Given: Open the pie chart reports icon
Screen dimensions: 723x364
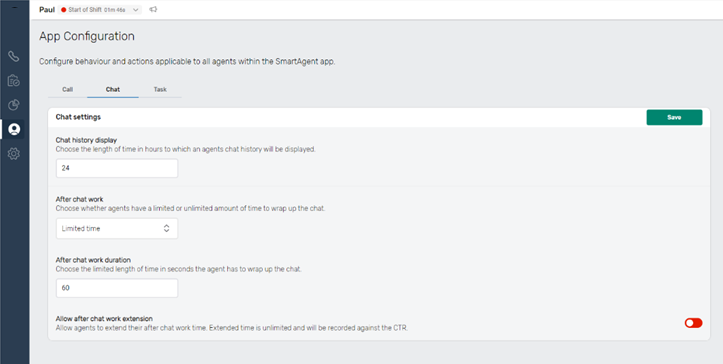Looking at the screenshot, I should click(x=14, y=105).
